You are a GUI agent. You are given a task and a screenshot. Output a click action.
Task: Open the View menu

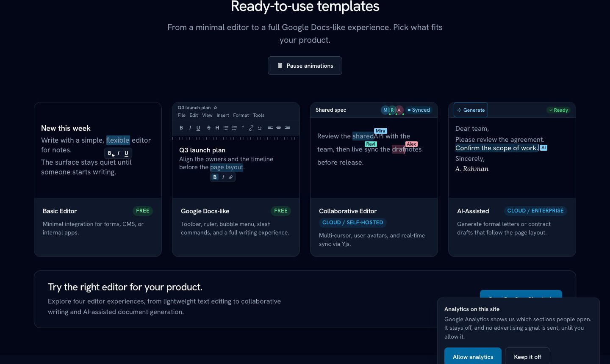click(x=207, y=115)
